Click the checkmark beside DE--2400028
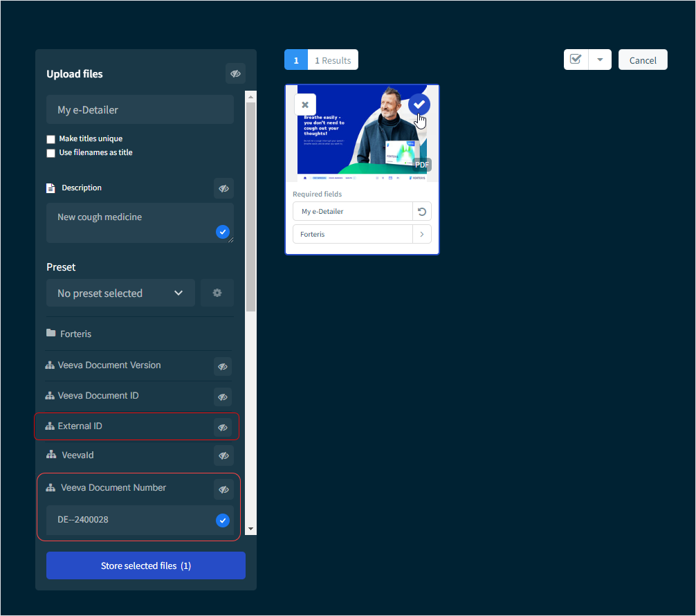696x616 pixels. [223, 520]
